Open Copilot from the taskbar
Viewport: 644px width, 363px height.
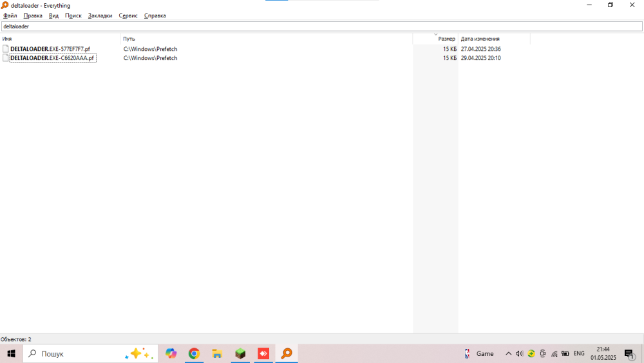coord(171,353)
